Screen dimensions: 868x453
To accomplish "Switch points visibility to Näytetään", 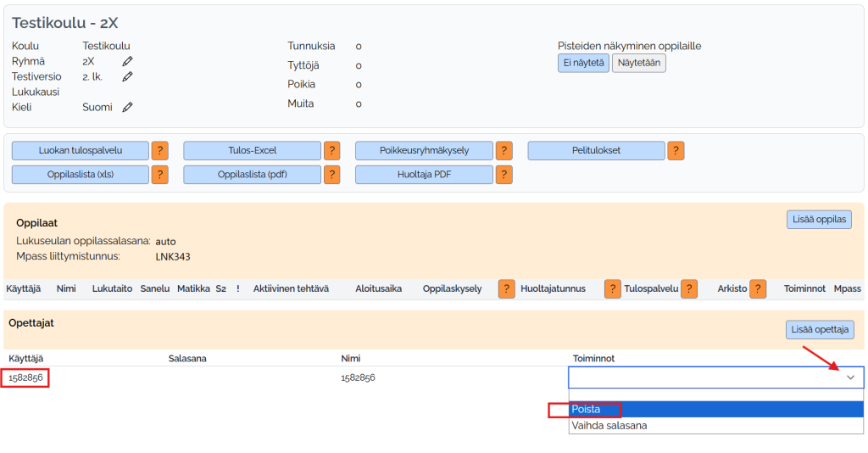I will [638, 63].
